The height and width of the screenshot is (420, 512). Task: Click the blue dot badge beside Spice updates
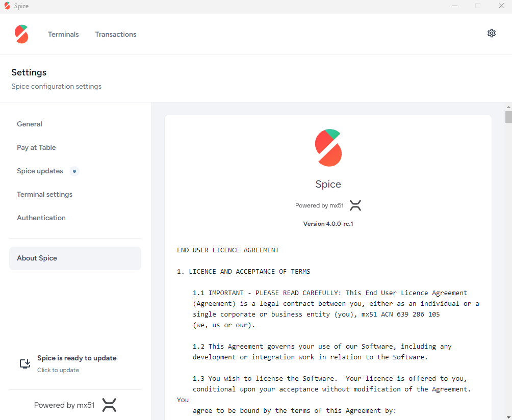click(74, 171)
